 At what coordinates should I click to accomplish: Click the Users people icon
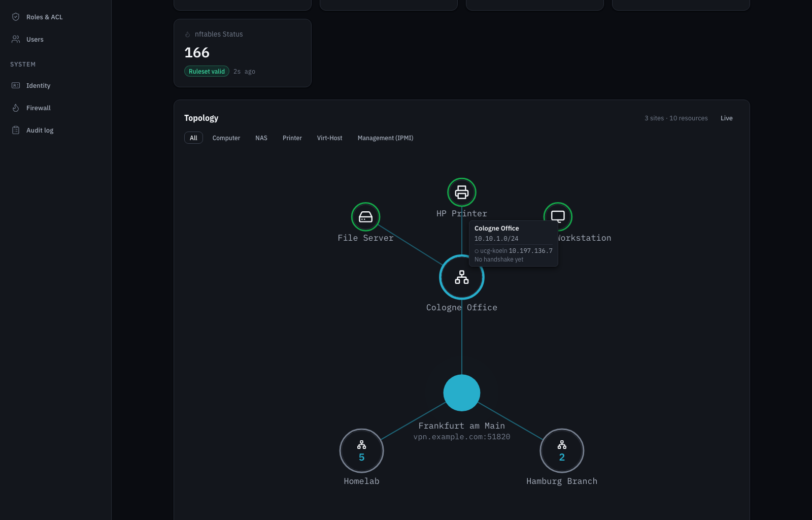16,39
